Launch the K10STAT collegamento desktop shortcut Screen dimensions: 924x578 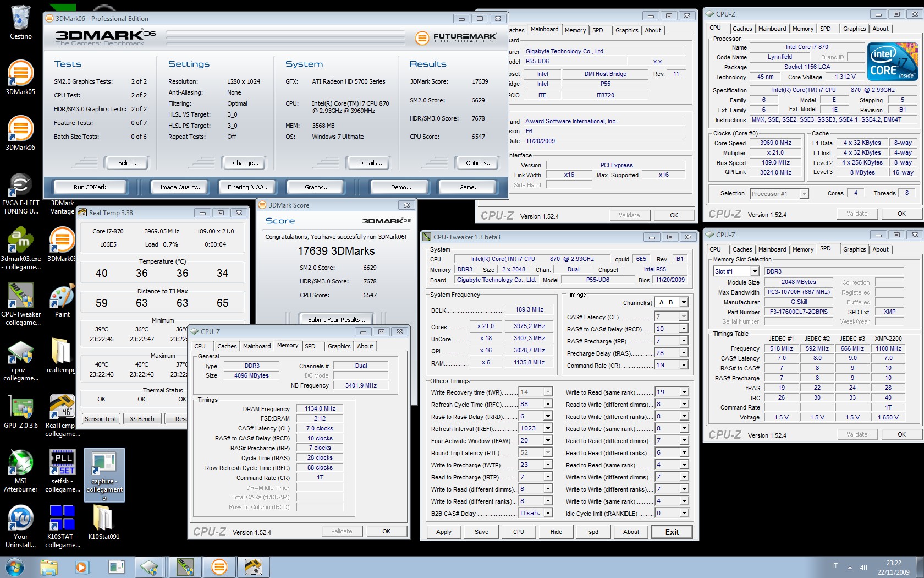pyautogui.click(x=62, y=527)
